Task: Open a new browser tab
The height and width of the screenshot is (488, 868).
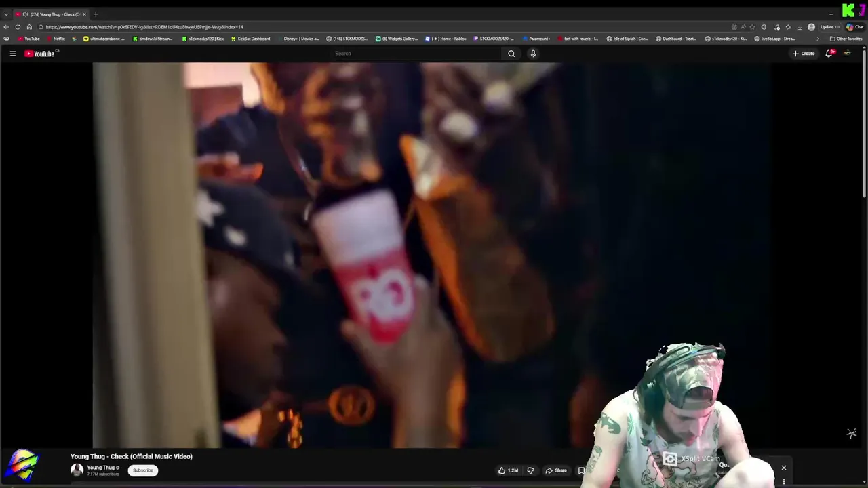Action: click(96, 14)
